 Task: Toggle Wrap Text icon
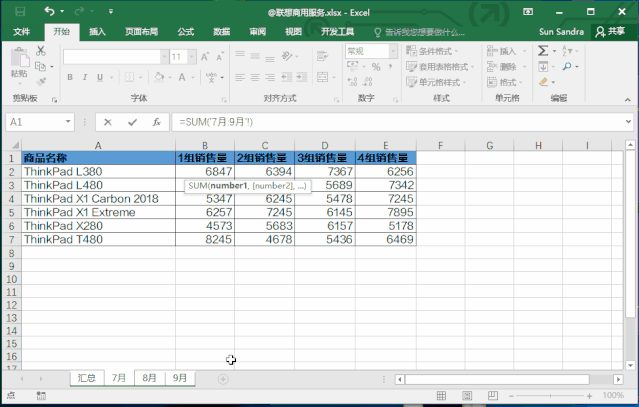[x=322, y=56]
